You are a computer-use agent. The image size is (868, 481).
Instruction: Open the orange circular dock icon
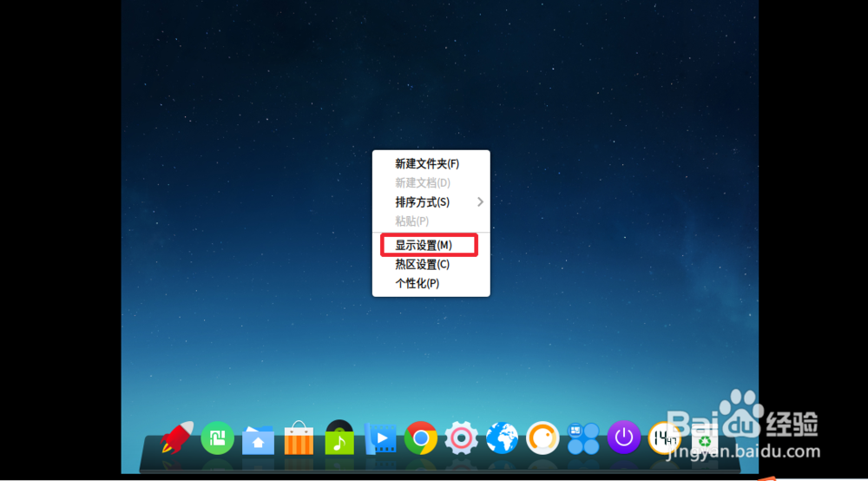pyautogui.click(x=542, y=438)
